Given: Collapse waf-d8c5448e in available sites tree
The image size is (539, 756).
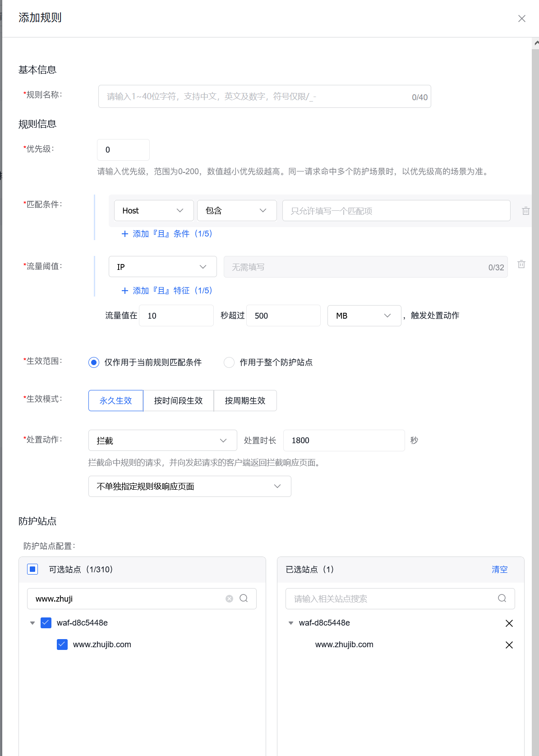Looking at the screenshot, I should click(x=32, y=623).
